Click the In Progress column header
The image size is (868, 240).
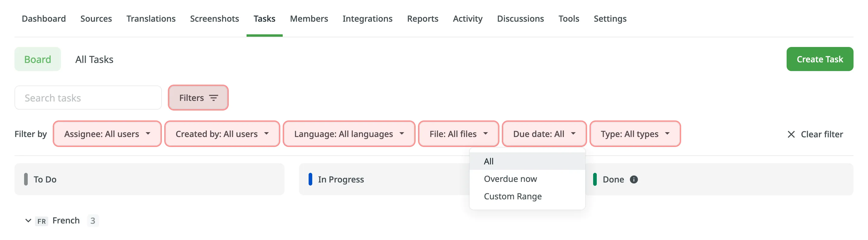pyautogui.click(x=384, y=179)
